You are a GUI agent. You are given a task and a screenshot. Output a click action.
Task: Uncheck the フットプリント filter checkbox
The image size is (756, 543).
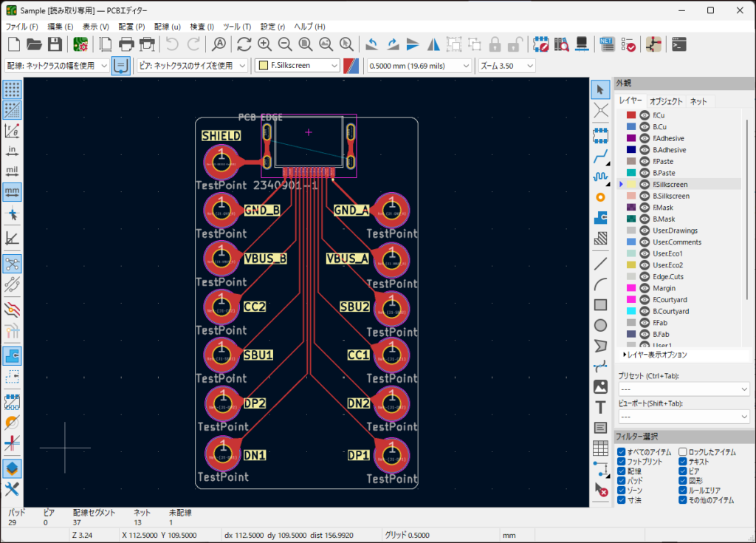click(622, 462)
